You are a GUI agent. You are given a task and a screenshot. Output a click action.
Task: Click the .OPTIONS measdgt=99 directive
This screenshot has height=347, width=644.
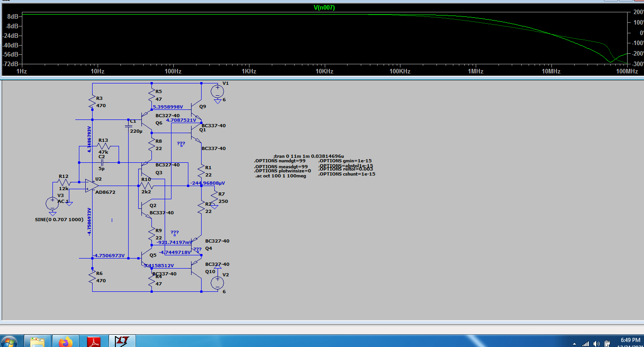pyautogui.click(x=281, y=166)
